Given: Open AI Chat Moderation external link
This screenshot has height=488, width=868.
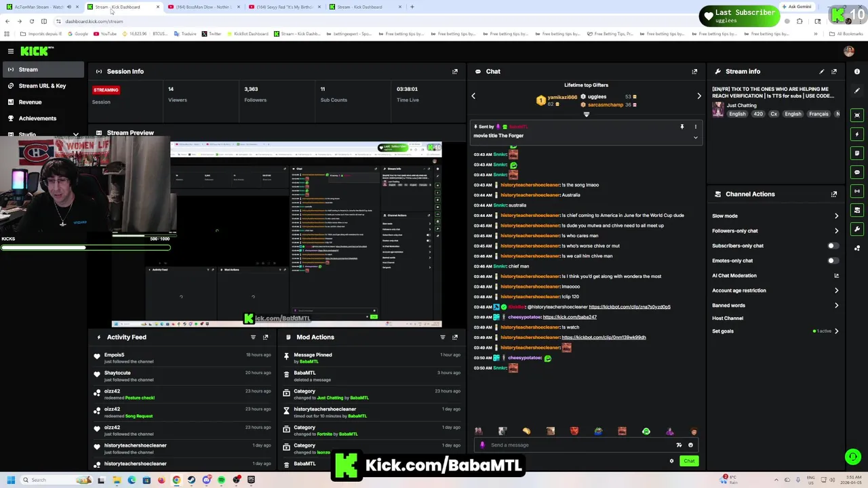Looking at the screenshot, I should pyautogui.click(x=836, y=276).
